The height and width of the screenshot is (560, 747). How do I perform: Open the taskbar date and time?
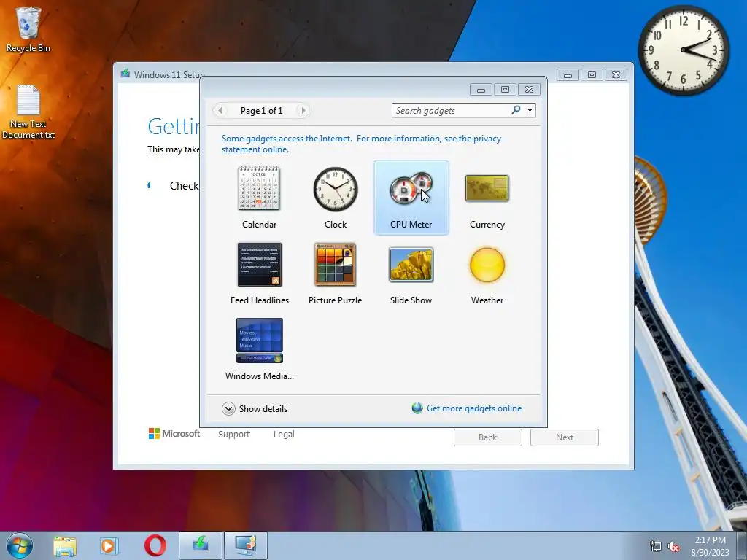coord(710,545)
